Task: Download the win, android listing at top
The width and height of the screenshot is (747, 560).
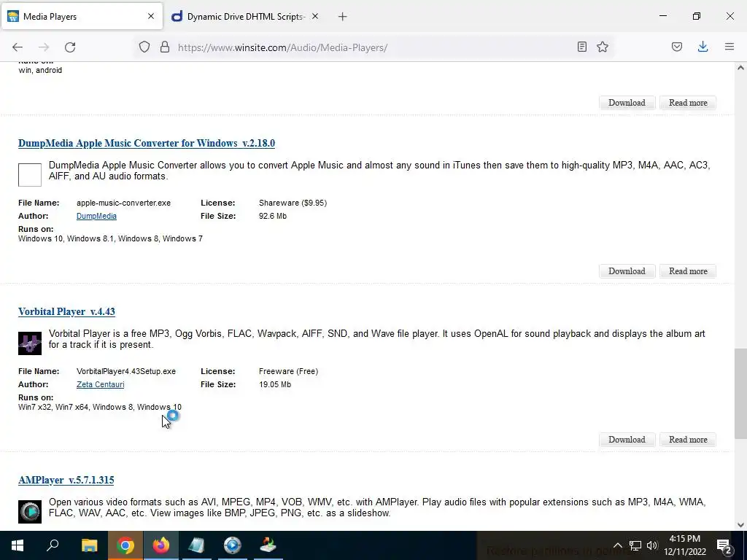Action: tap(627, 103)
